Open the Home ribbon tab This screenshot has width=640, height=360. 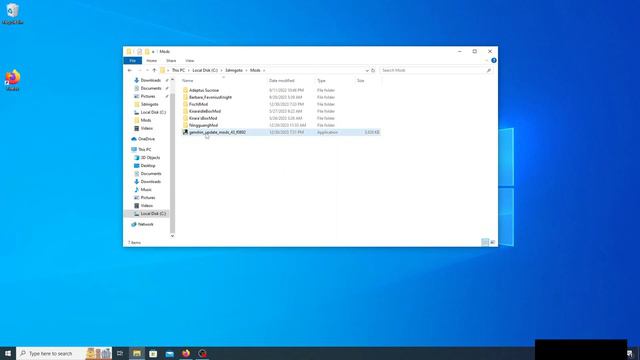click(151, 60)
